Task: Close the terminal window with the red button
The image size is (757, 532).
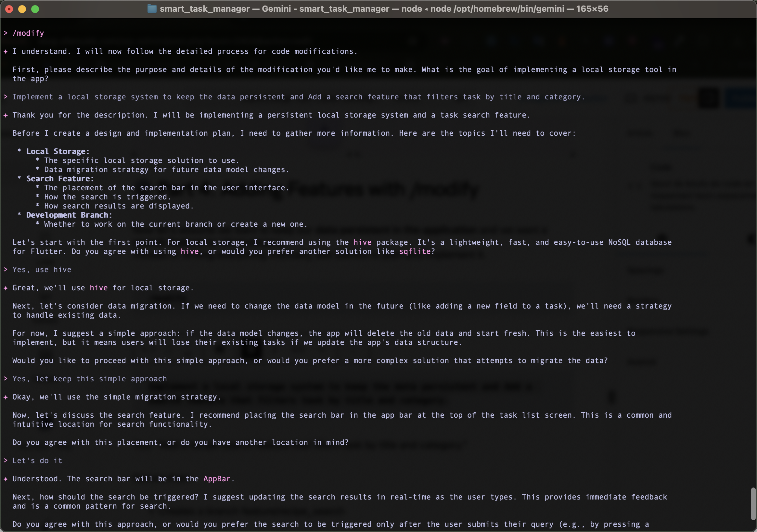Action: [9, 9]
